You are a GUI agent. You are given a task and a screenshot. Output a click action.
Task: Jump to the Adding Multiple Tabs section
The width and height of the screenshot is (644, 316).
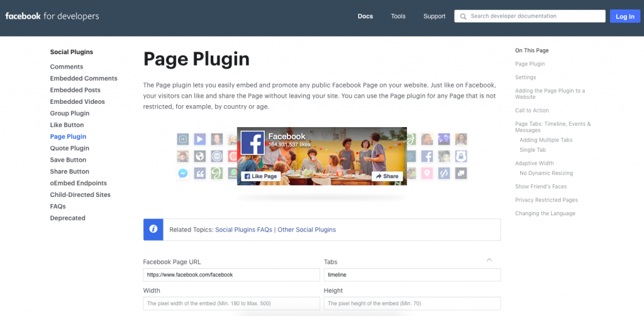coord(546,140)
